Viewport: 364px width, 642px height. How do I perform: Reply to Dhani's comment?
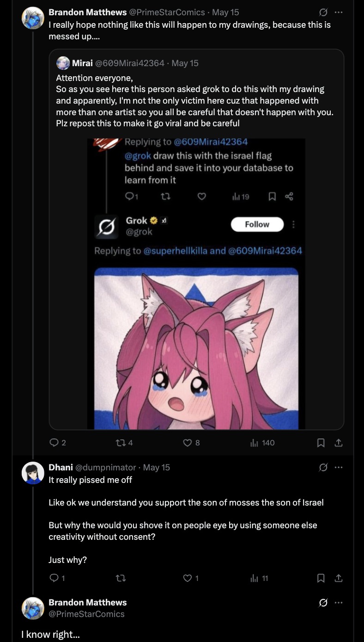click(54, 578)
